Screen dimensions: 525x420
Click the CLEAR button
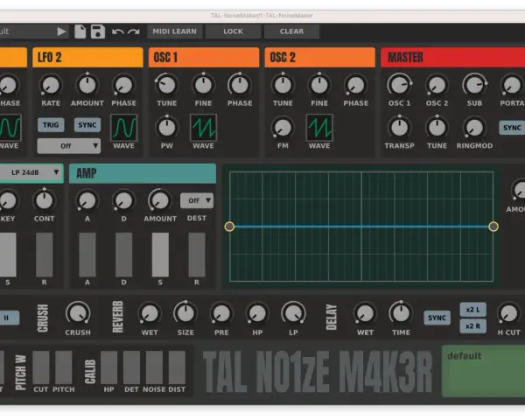point(291,31)
